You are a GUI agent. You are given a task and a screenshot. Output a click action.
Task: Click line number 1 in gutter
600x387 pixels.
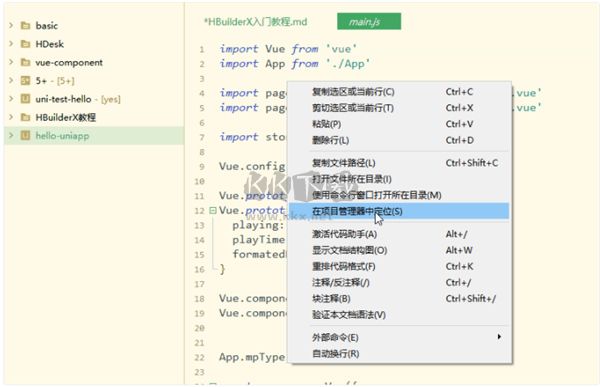point(202,49)
